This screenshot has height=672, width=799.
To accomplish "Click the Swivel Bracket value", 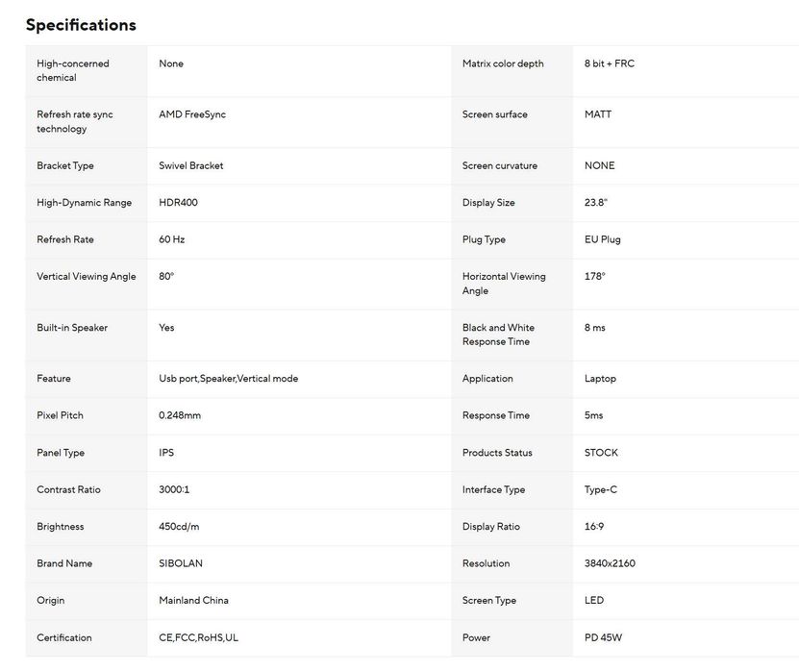I will pos(191,165).
